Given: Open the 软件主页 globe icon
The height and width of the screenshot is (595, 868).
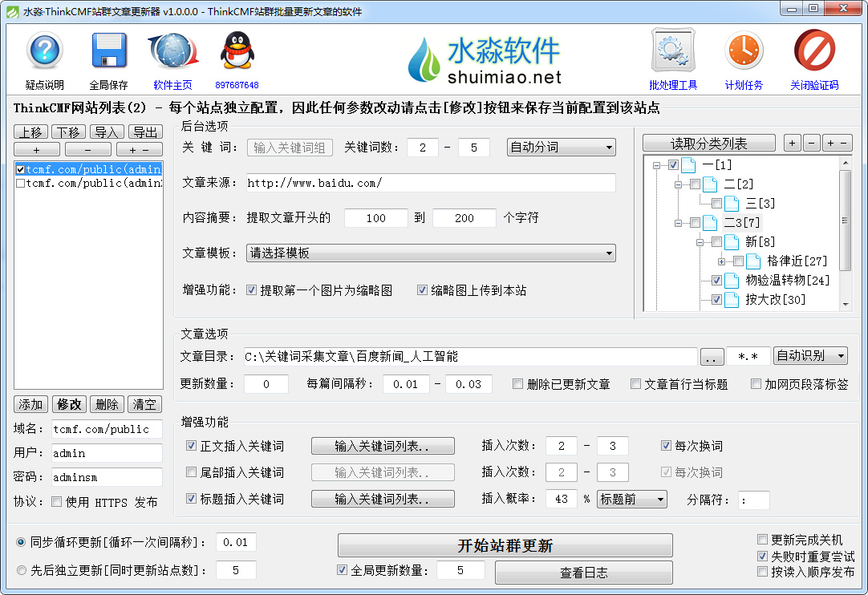Looking at the screenshot, I should [172, 51].
